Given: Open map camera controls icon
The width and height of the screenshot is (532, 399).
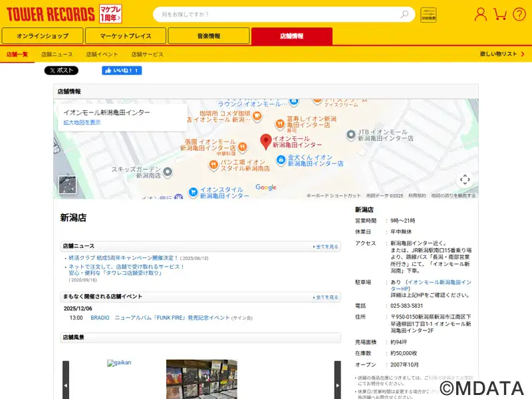Looking at the screenshot, I should [465, 179].
